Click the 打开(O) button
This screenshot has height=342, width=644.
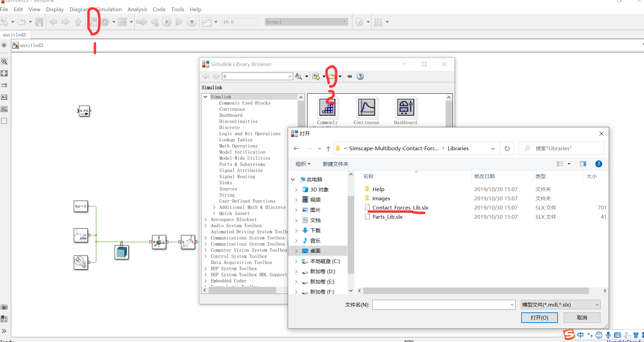pyautogui.click(x=540, y=317)
